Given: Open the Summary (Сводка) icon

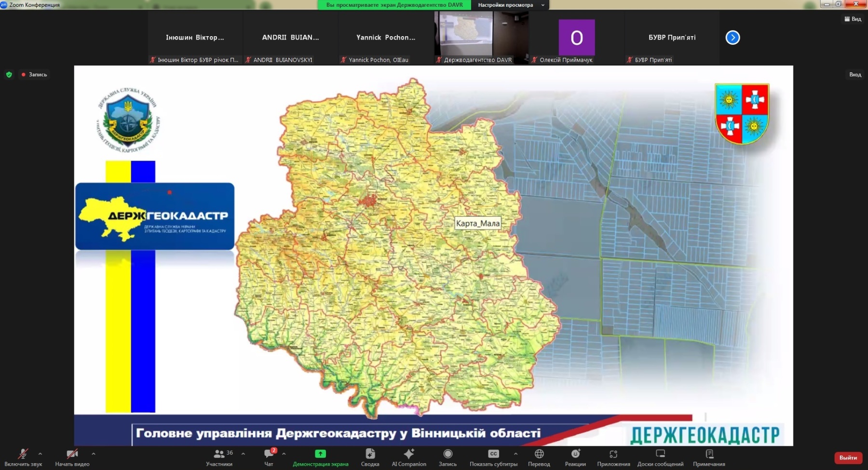Looking at the screenshot, I should (370, 454).
